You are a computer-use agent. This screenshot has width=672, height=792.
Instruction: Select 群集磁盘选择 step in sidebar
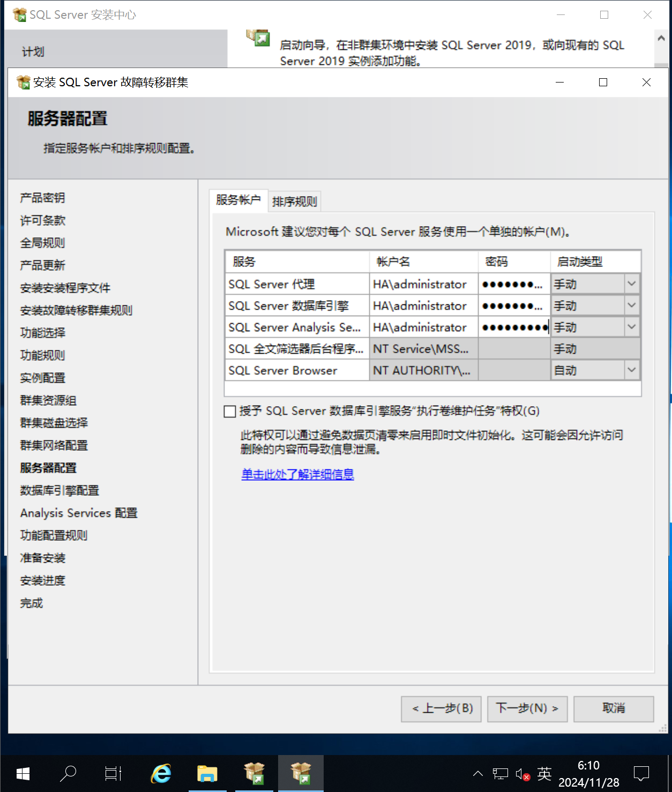coord(54,423)
